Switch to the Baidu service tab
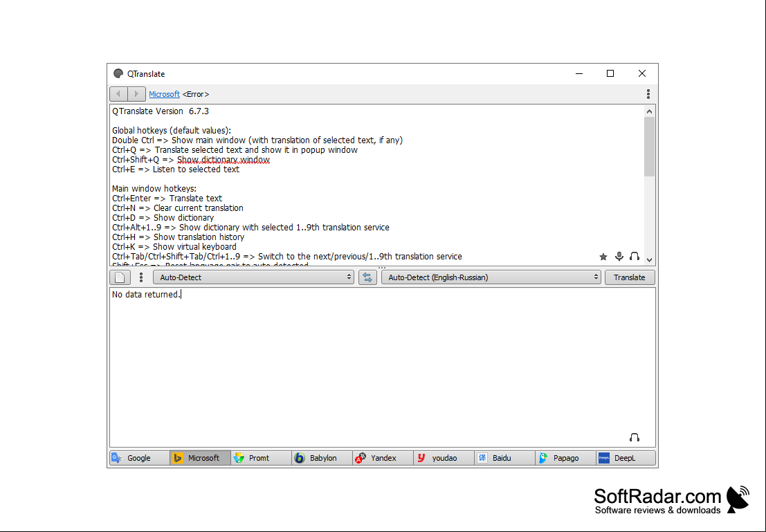Screen dimensions: 766x532 click(x=504, y=458)
